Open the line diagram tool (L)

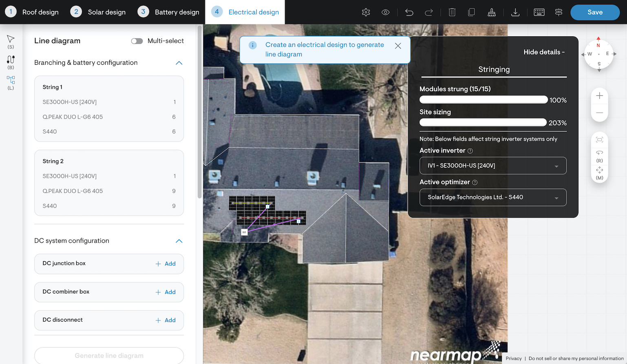[x=11, y=80]
